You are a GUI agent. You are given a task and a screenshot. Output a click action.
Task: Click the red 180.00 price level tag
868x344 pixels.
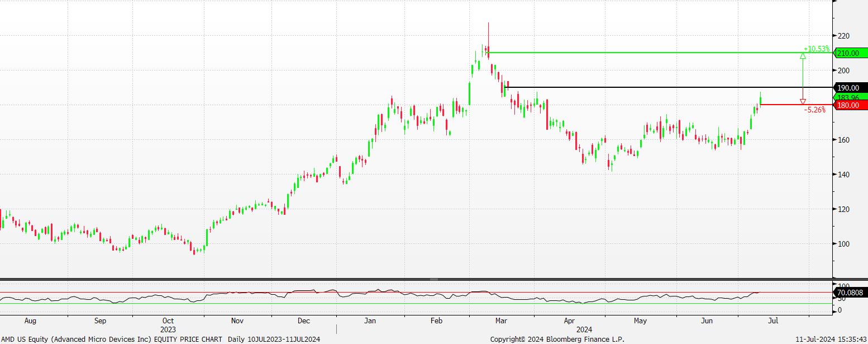tap(851, 105)
